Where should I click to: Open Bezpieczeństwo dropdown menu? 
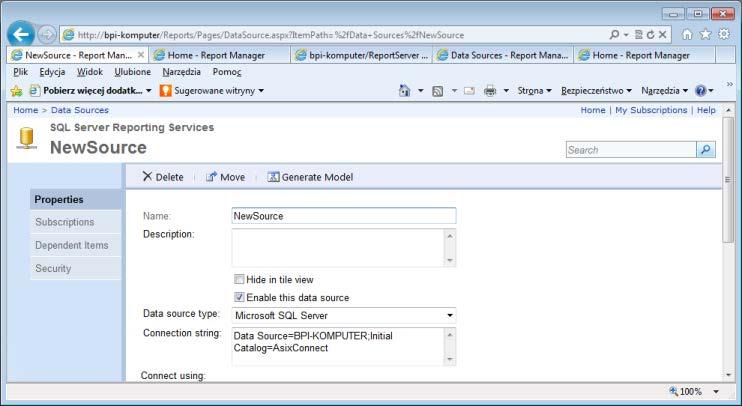pyautogui.click(x=596, y=90)
